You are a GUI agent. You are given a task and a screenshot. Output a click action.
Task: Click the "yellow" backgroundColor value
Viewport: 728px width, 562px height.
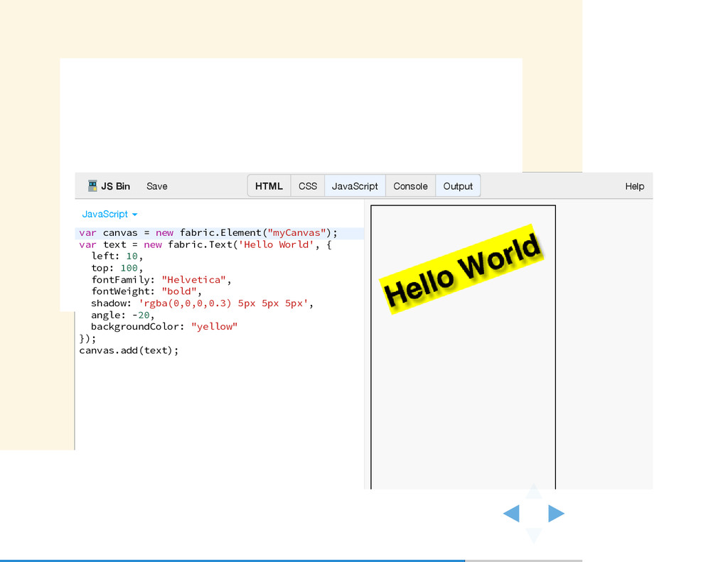(x=215, y=326)
